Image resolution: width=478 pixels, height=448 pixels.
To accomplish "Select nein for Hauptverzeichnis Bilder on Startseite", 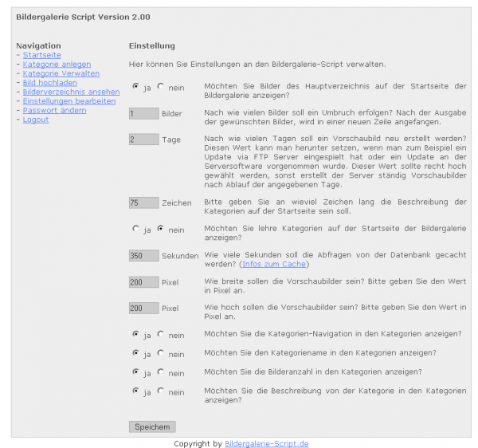I will pyautogui.click(x=161, y=86).
